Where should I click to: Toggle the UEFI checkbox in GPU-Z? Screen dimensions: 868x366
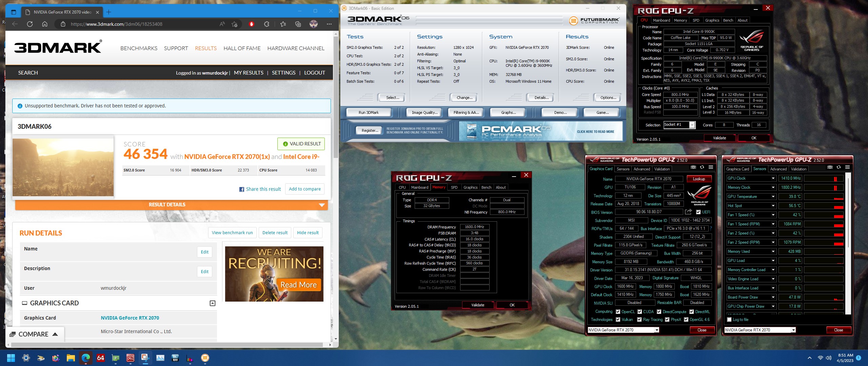pos(698,212)
